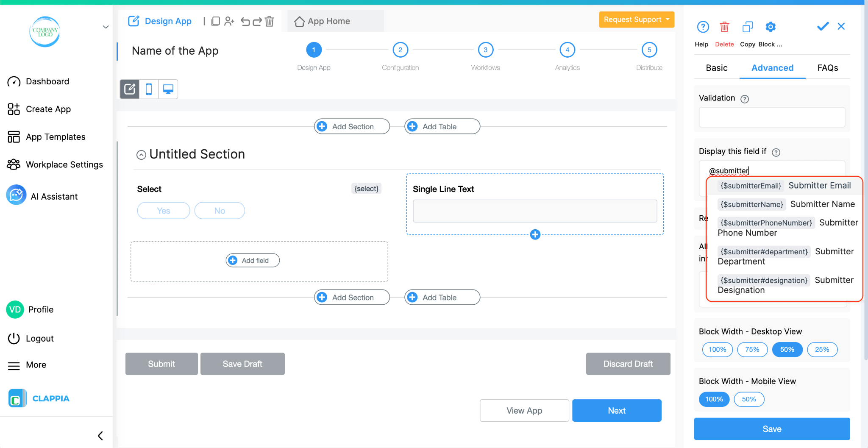Image resolution: width=868 pixels, height=448 pixels.
Task: Click View App button
Action: pos(524,410)
